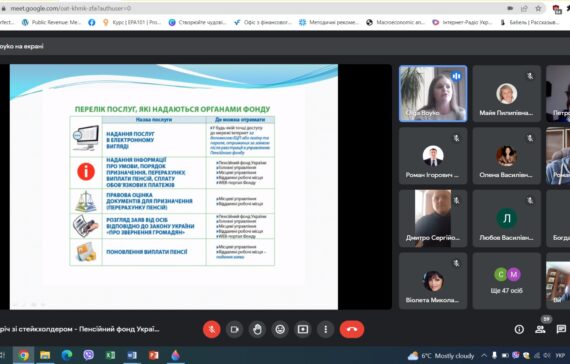Open the three-dot more options menu

click(x=326, y=329)
